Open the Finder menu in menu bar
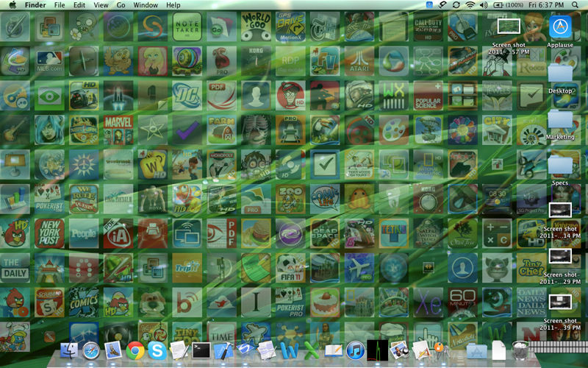 (35, 5)
